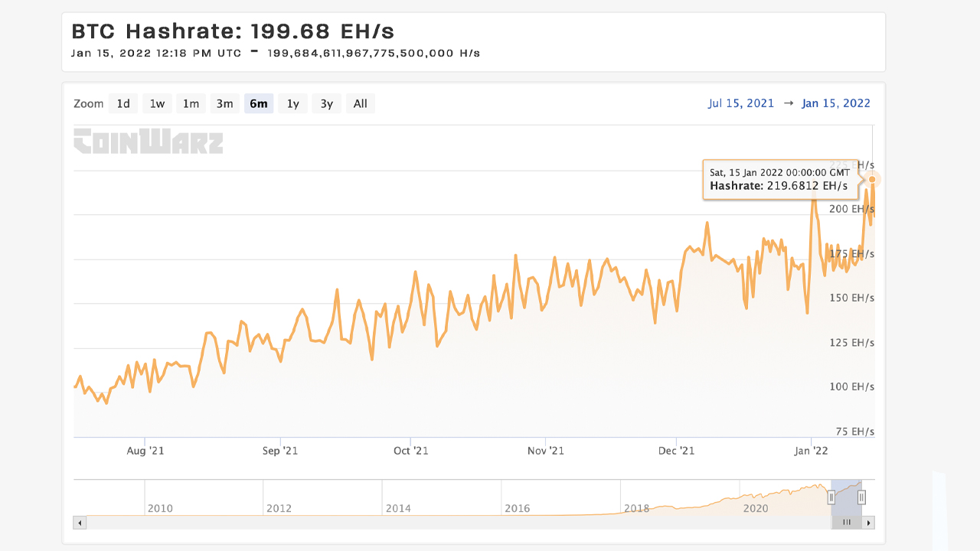Click the grip icon on the scrollbar thumb
Image resolution: width=980 pixels, height=551 pixels.
pos(846,522)
